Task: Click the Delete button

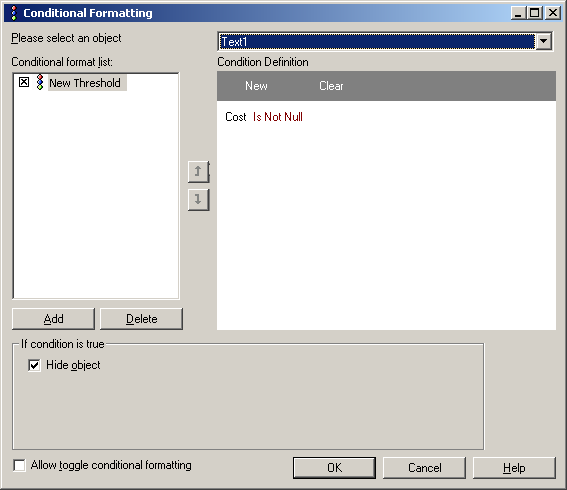Action: click(x=141, y=319)
